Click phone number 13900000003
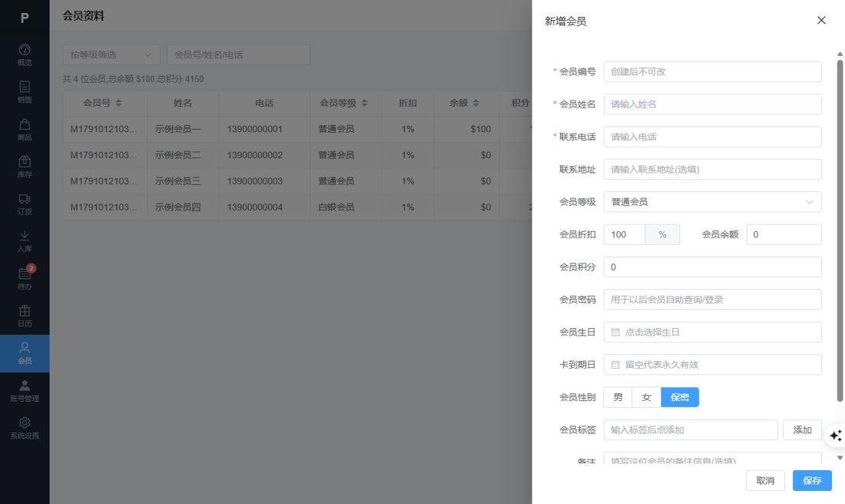Viewport: 845px width, 504px height. 254,181
